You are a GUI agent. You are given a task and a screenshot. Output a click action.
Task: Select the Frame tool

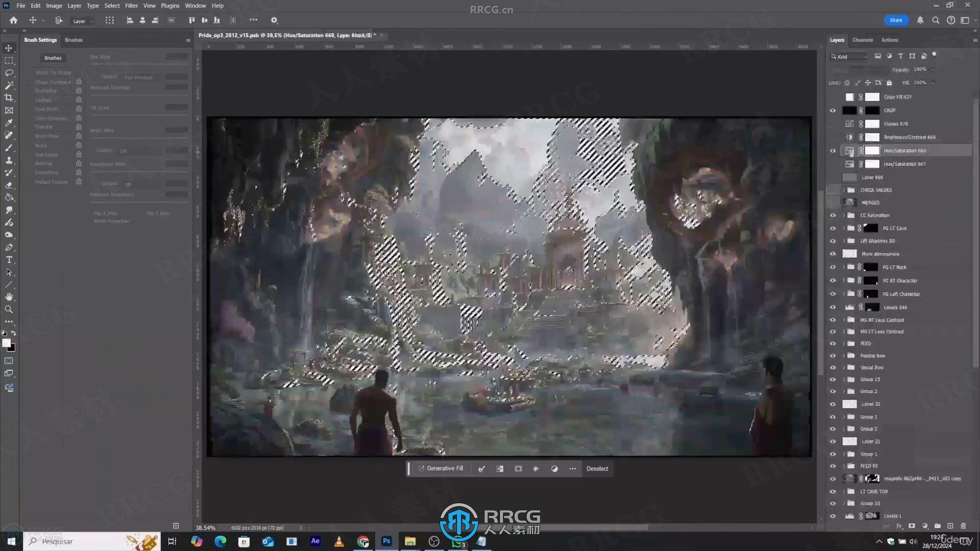9,110
